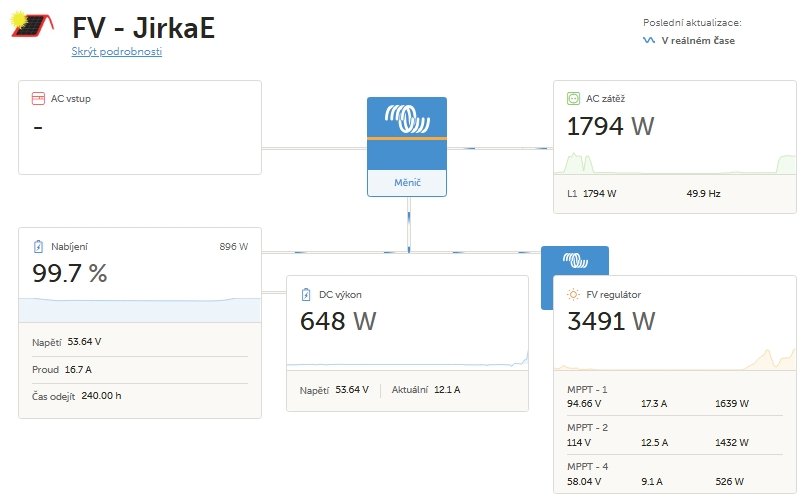Select MPPT-4 current 9.1 A
802x503 pixels.
652,482
